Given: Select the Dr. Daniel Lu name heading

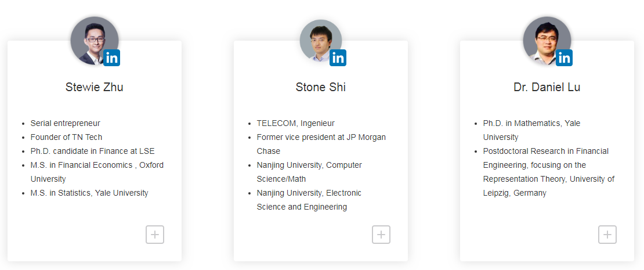Looking at the screenshot, I should pos(547,87).
